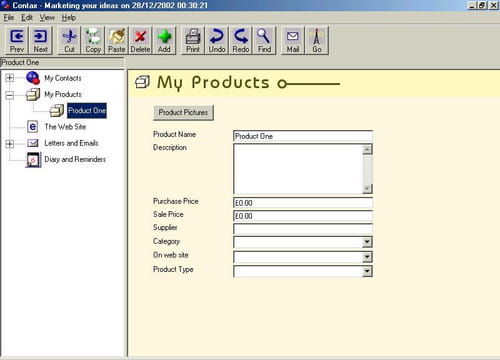Screen dimensions: 500x360
Task: Click The Web Site 'e' icon
Action: click(33, 127)
